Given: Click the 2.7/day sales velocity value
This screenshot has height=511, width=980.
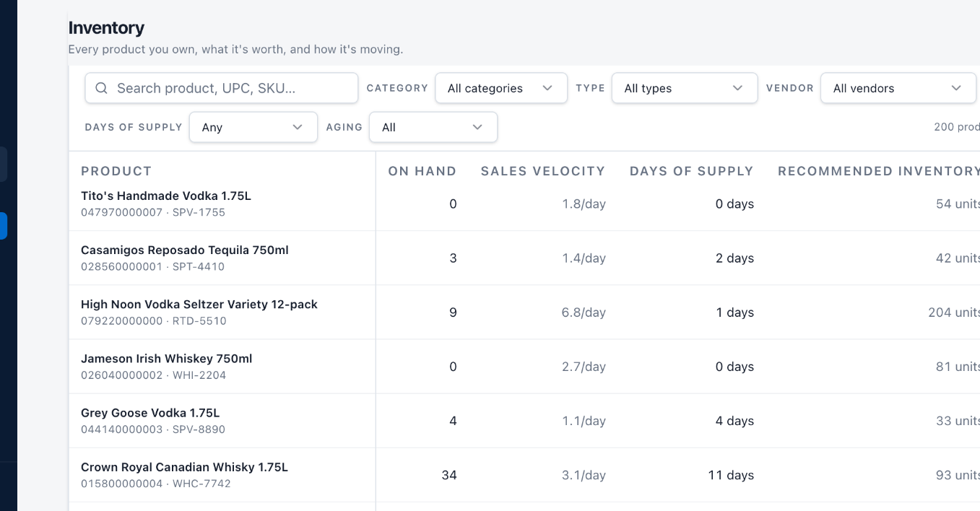Looking at the screenshot, I should click(x=584, y=367).
